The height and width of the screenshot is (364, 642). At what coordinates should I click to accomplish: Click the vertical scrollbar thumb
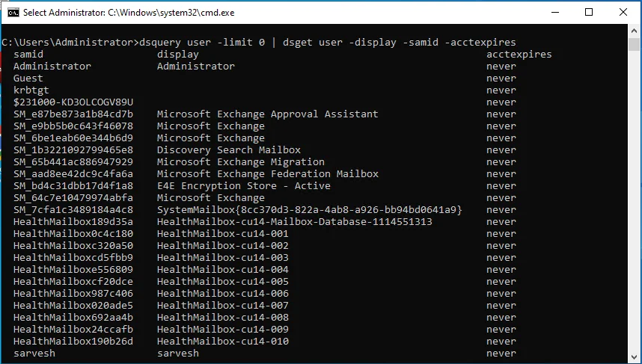click(635, 44)
